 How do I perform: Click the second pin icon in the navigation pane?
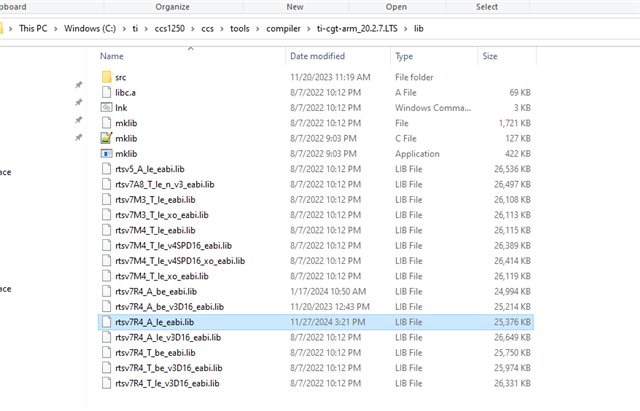pos(78,102)
